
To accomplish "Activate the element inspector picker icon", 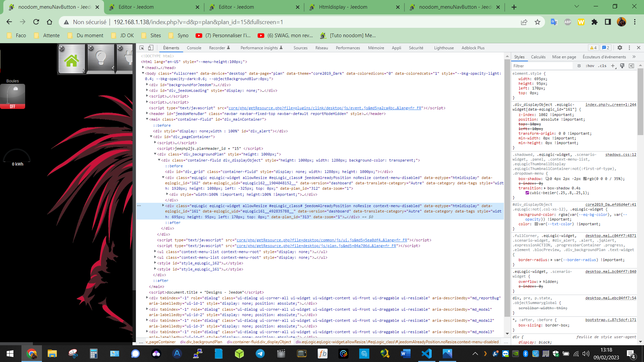I will [142, 48].
